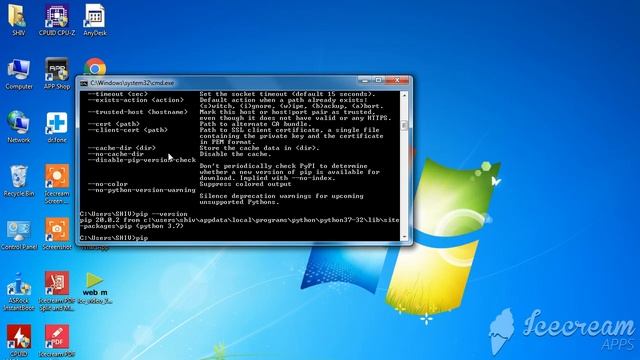Screen dimensions: 640x360
Task: Click the cmd scrollbar up arrow
Action: click(x=404, y=95)
